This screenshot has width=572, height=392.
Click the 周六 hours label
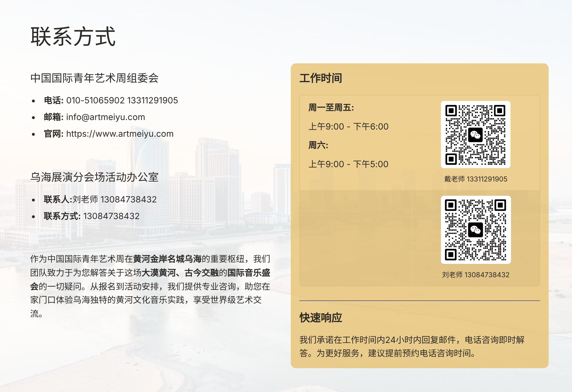click(x=318, y=145)
